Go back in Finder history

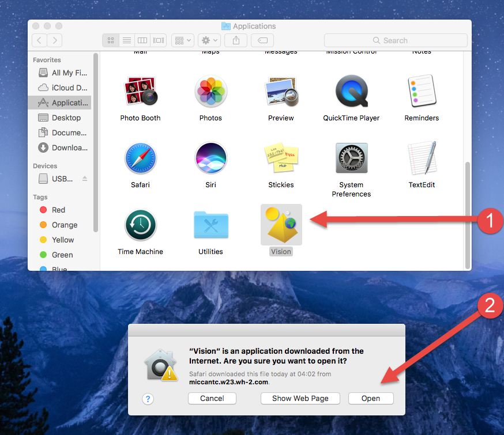pyautogui.click(x=40, y=40)
